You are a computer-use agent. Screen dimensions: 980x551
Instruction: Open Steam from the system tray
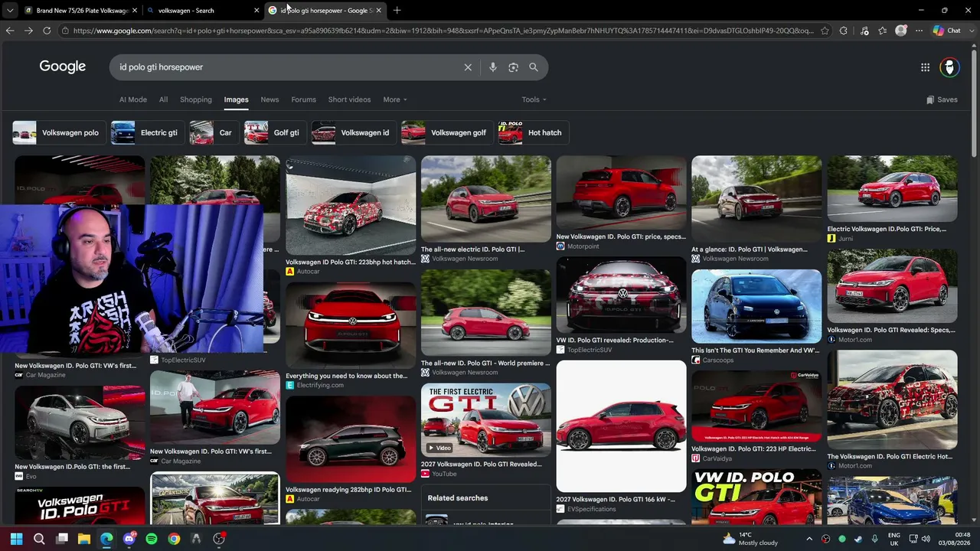857,539
